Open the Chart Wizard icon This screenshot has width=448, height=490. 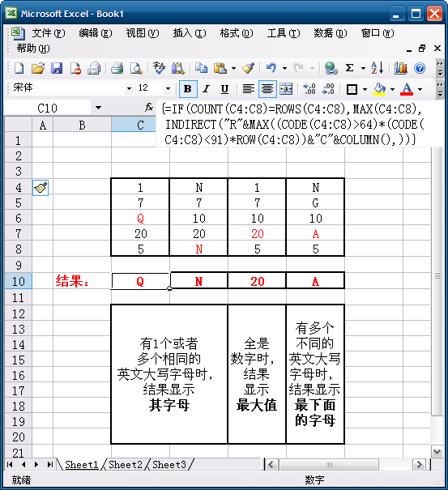[x=400, y=68]
